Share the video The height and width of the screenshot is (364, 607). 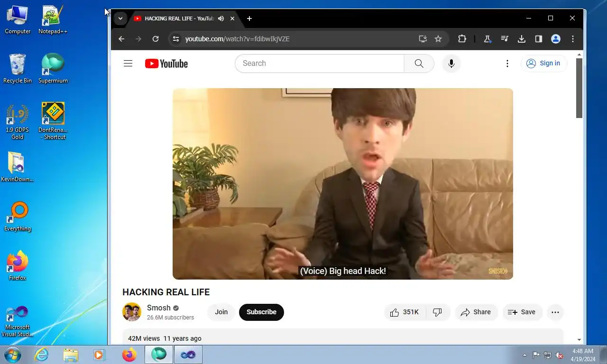click(476, 312)
